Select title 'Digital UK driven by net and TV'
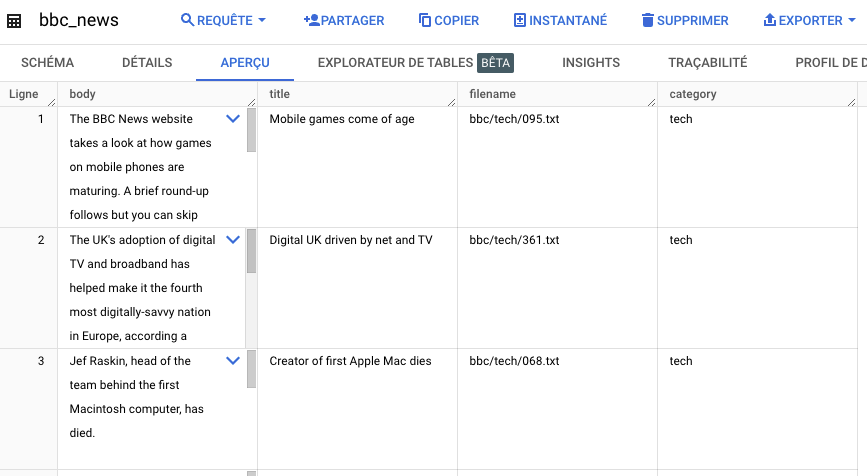867x476 pixels. [351, 240]
